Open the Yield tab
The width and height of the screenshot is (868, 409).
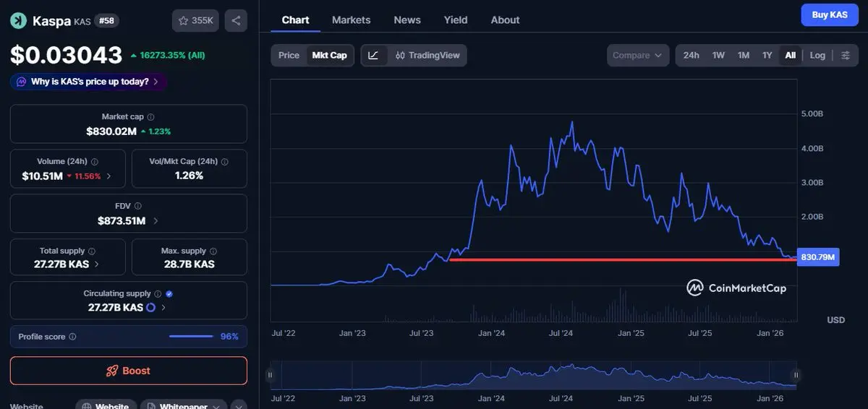(456, 20)
